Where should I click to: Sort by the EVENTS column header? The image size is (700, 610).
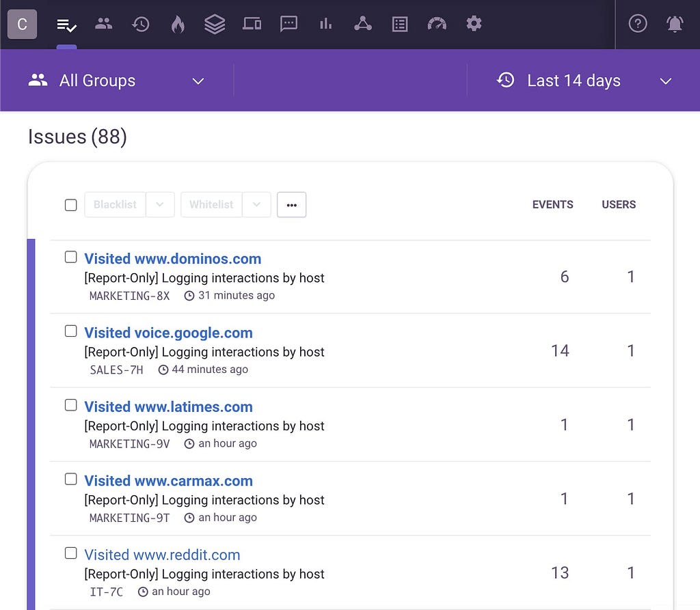coord(552,205)
